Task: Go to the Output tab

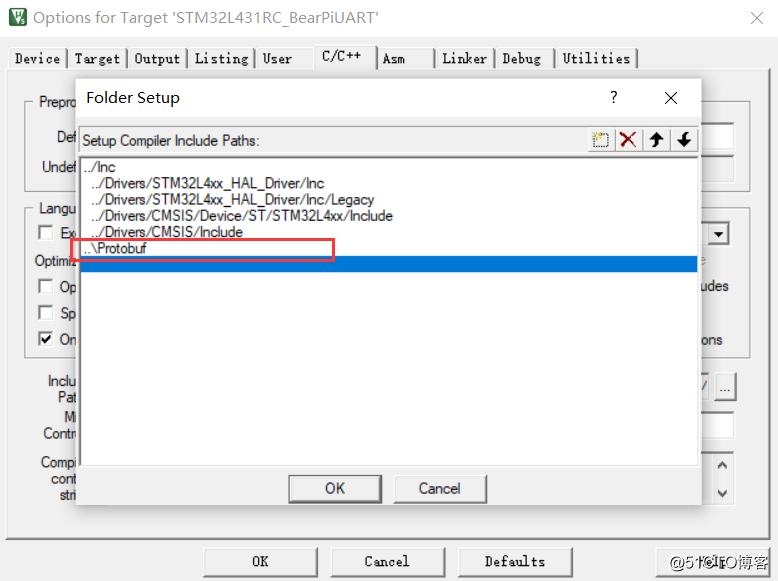Action: (x=157, y=59)
